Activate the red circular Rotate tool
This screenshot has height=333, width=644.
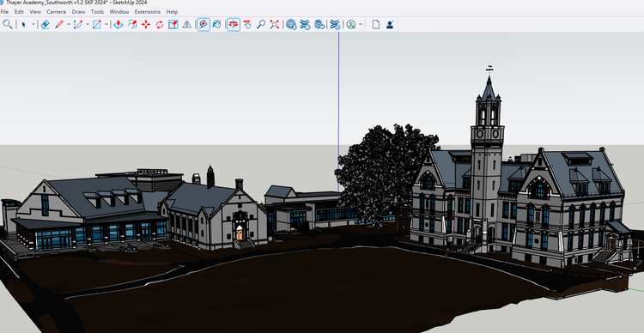point(160,25)
